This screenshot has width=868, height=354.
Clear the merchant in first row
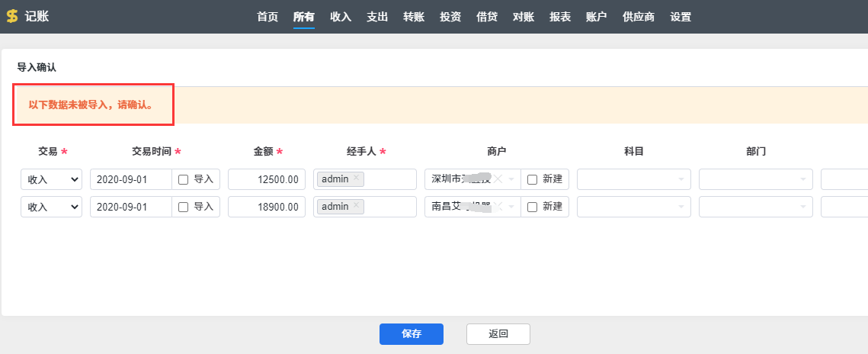pos(498,179)
